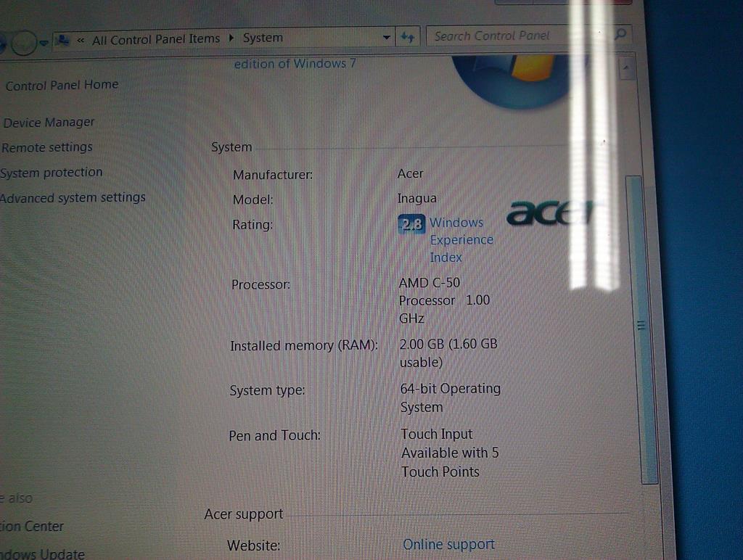Open Device Manager link
The image size is (743, 560).
(x=49, y=123)
